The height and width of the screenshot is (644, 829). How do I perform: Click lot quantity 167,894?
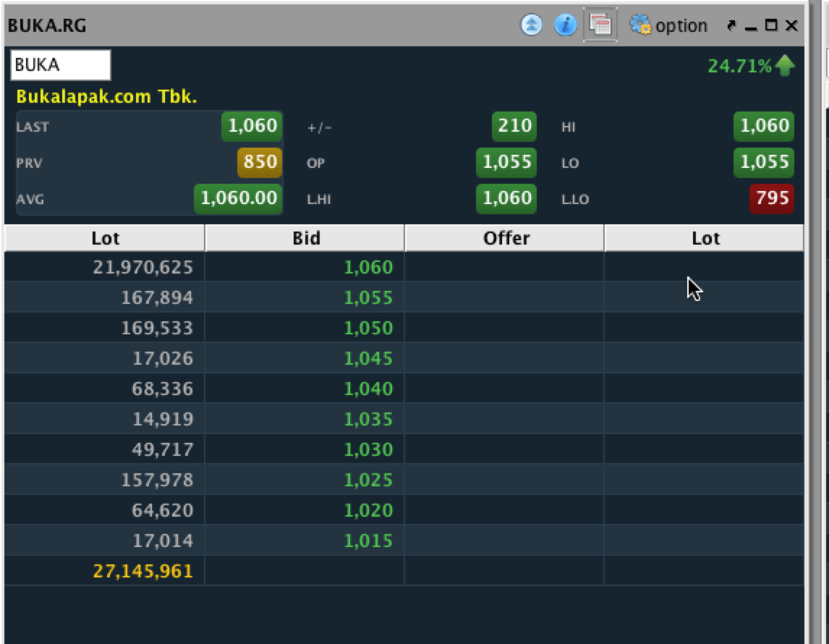(x=157, y=297)
